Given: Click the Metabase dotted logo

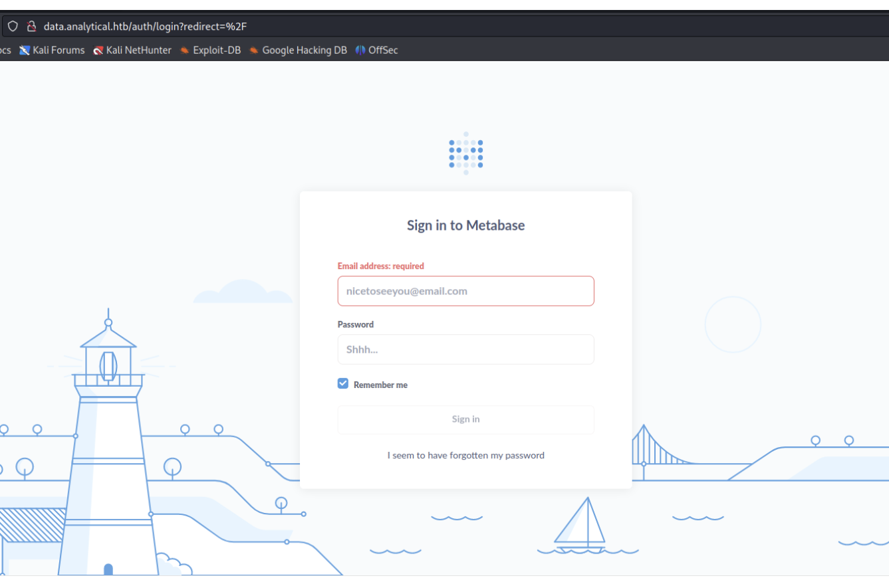Looking at the screenshot, I should pyautogui.click(x=466, y=153).
